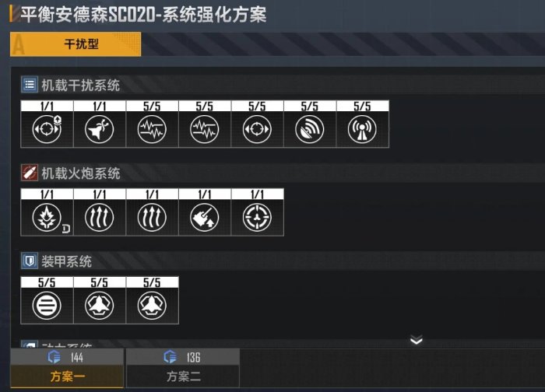Select the crosshair target with aircraft icon
The height and width of the screenshot is (392, 545).
click(257, 218)
